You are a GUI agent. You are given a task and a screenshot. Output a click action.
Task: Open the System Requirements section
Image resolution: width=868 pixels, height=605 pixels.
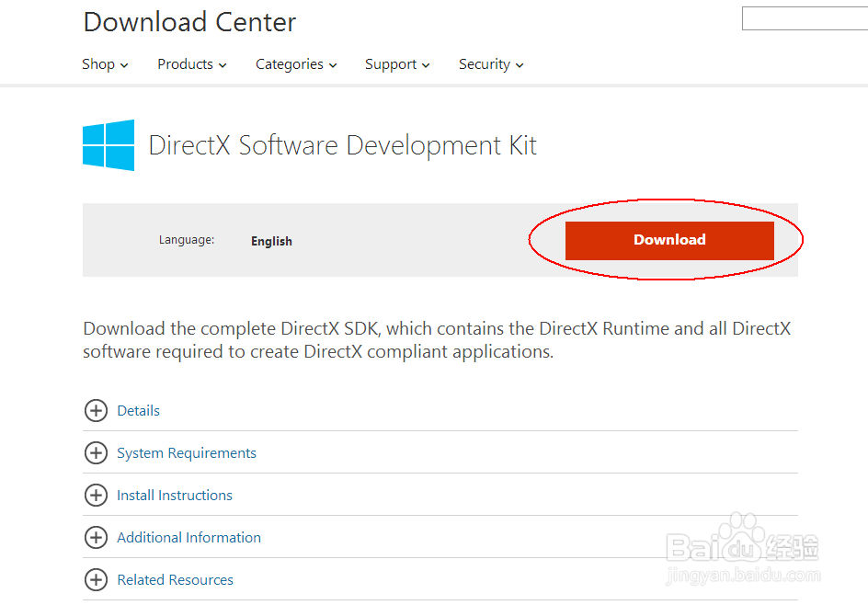point(186,453)
